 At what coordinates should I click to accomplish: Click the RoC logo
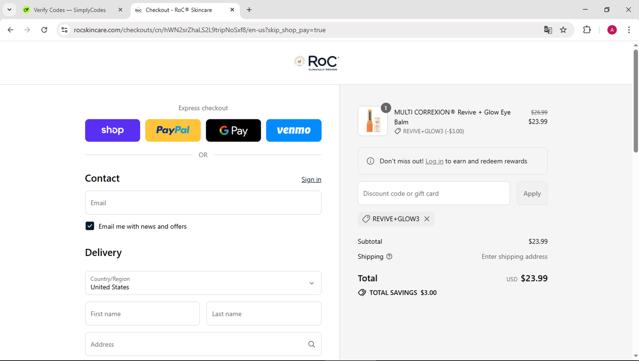coord(317,62)
